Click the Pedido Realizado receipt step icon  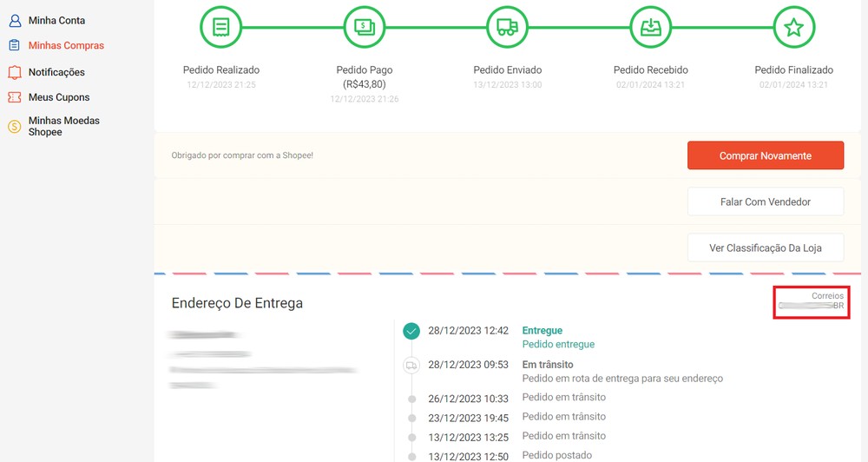coord(220,27)
